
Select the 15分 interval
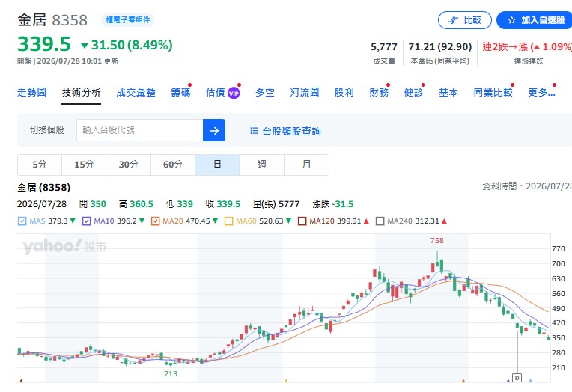tap(84, 165)
